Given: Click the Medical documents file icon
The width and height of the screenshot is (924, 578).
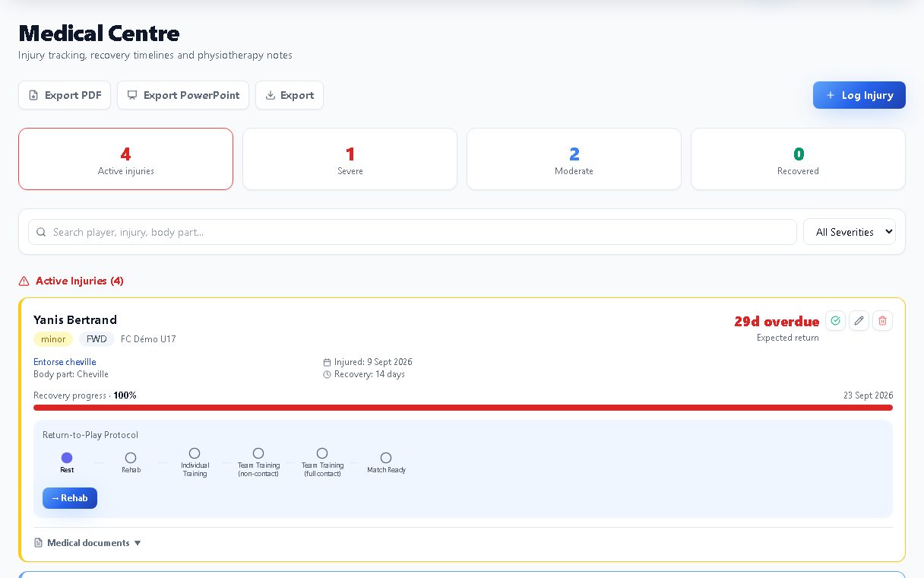Looking at the screenshot, I should [x=39, y=543].
